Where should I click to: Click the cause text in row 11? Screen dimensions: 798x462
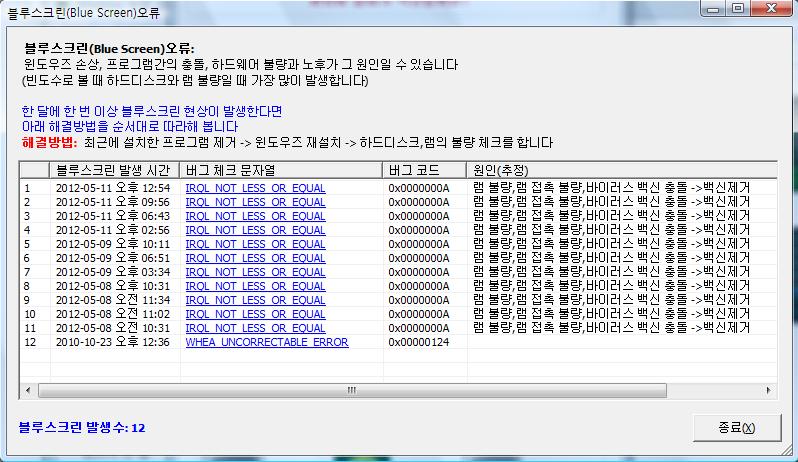611,328
